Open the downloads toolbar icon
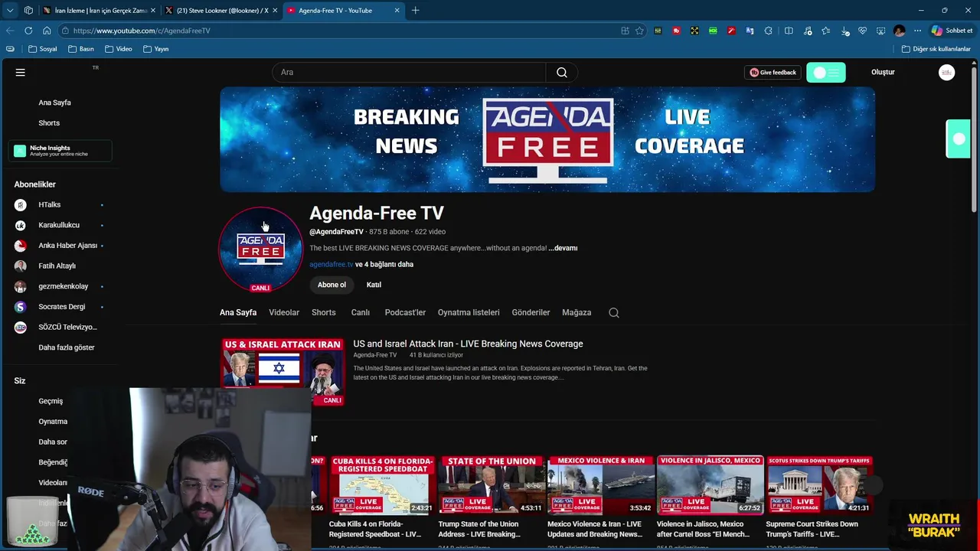 point(844,31)
